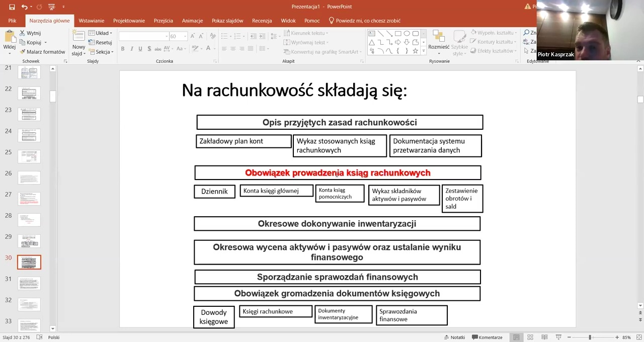Fit slide to current window
Image resolution: width=644 pixels, height=342 pixels.
tap(638, 337)
